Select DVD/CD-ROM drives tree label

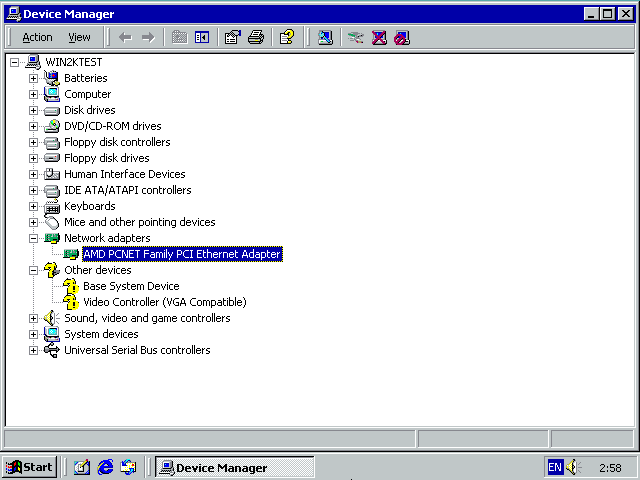click(113, 126)
